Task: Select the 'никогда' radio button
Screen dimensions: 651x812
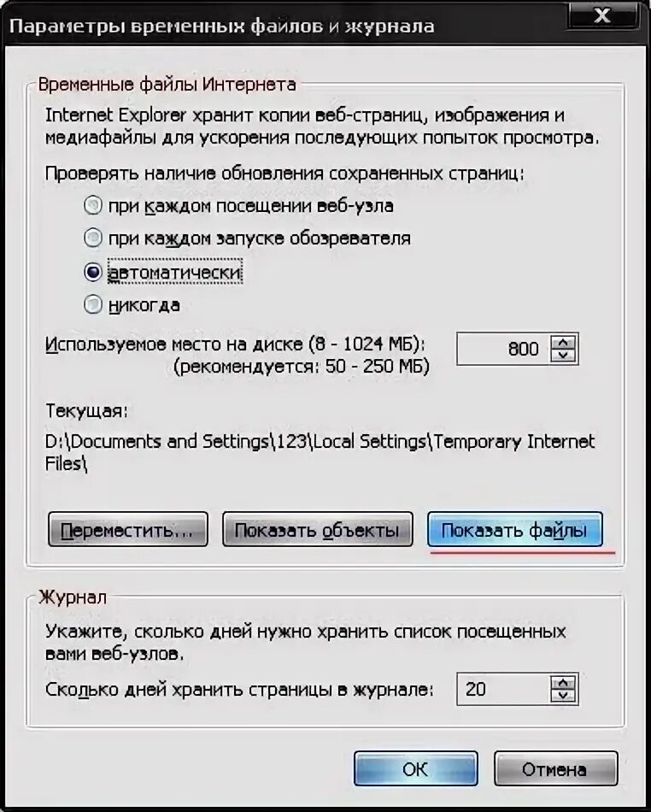Action: click(93, 304)
